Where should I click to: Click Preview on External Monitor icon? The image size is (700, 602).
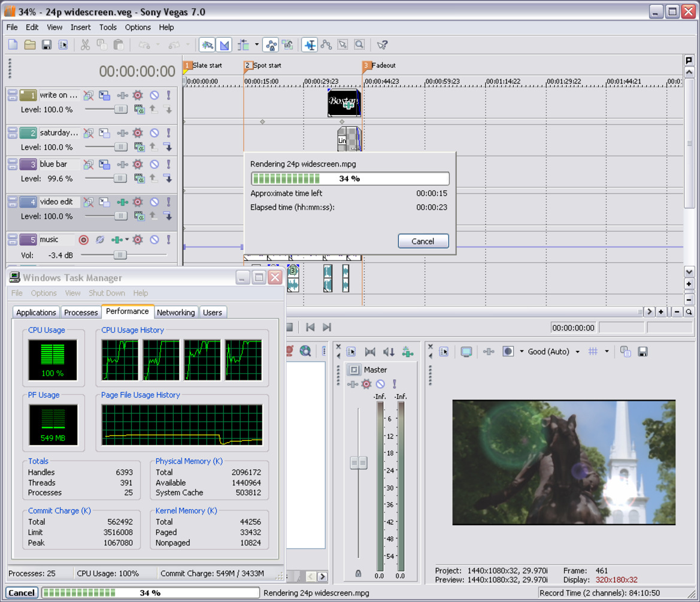[x=466, y=352]
